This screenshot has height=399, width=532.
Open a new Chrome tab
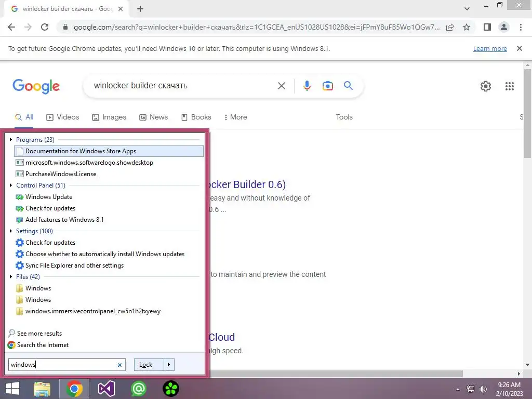[140, 9]
